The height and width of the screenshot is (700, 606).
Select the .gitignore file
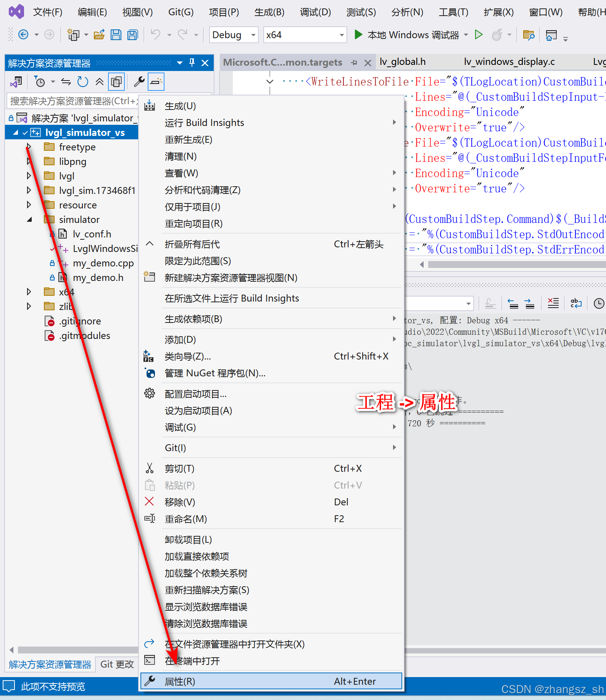(x=80, y=321)
